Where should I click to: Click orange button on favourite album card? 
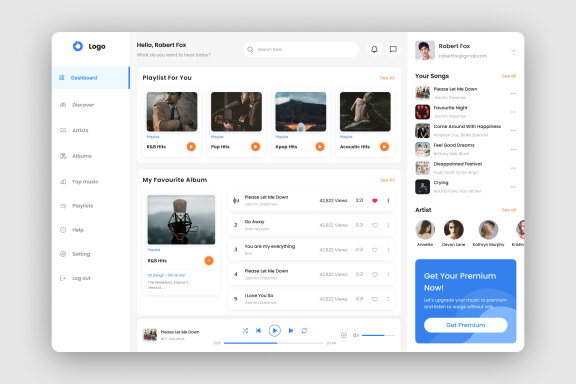209,261
